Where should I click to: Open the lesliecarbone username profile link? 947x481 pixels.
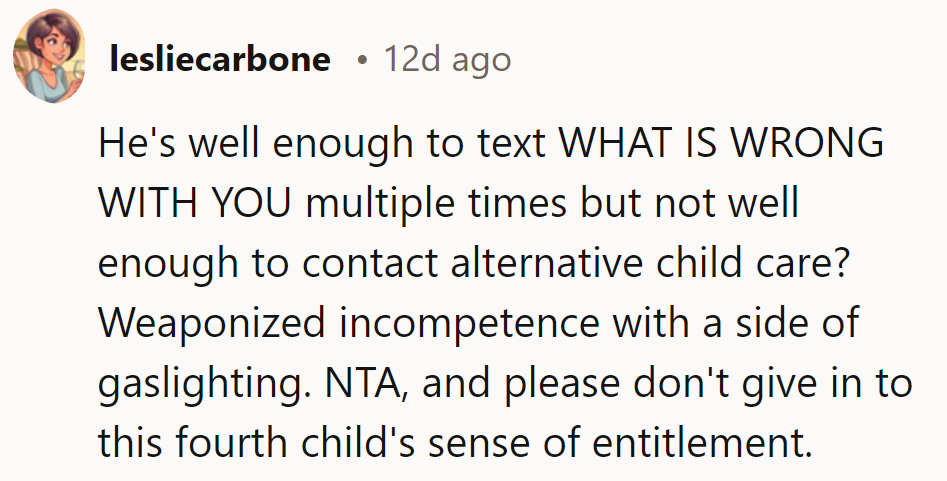tap(219, 60)
